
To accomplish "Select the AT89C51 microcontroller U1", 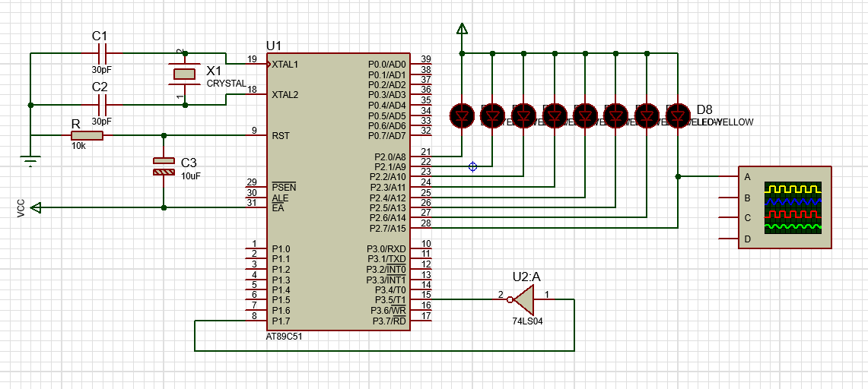I will pos(339,191).
